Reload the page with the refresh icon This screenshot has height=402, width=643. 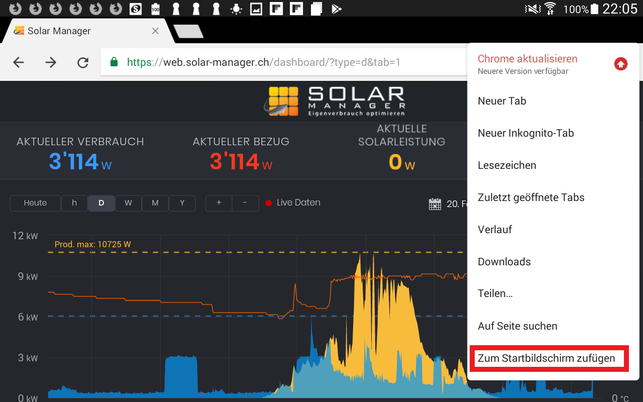click(83, 62)
